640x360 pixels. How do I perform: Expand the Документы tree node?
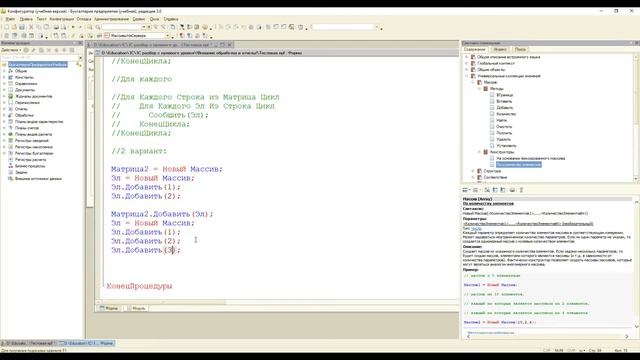click(4, 90)
